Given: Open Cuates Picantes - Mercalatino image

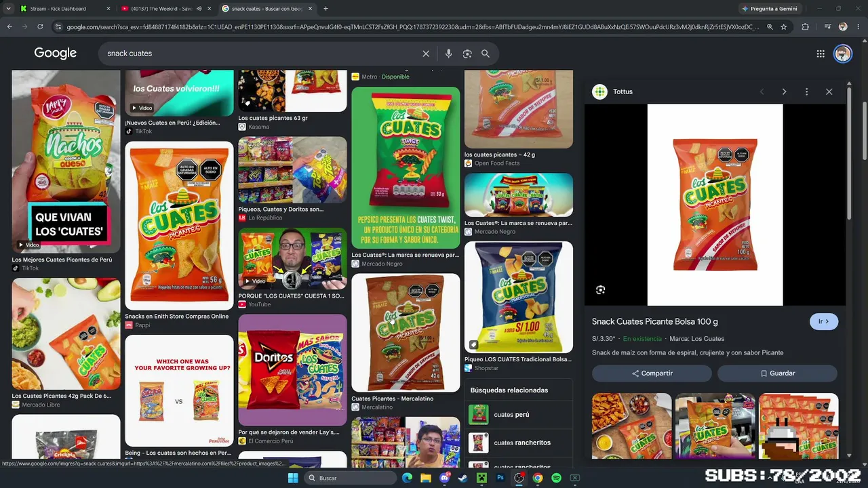Looking at the screenshot, I should click(406, 333).
